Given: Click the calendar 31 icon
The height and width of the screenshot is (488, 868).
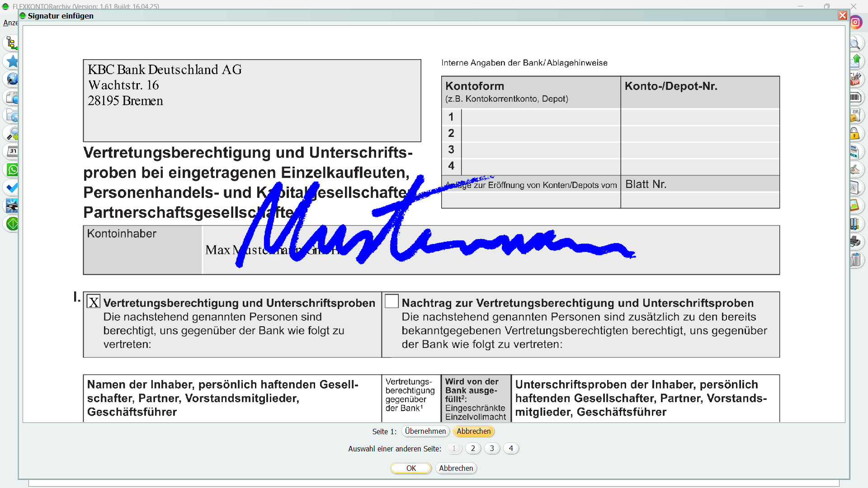Looking at the screenshot, I should pyautogui.click(x=12, y=151).
